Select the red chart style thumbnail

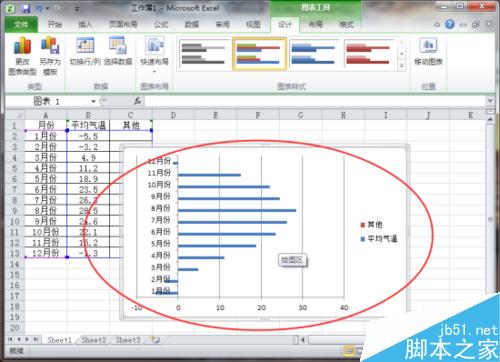click(x=368, y=54)
